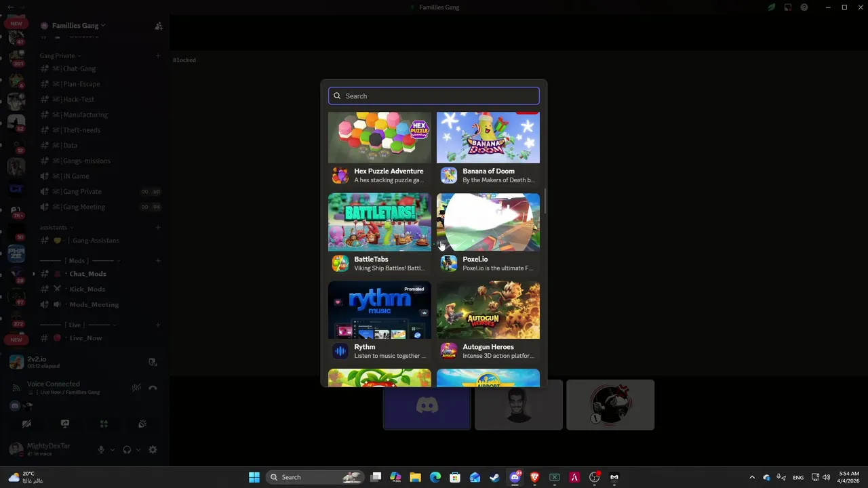
Task: Click the Hex Puzzle Adventure app icon
Action: coord(340,176)
